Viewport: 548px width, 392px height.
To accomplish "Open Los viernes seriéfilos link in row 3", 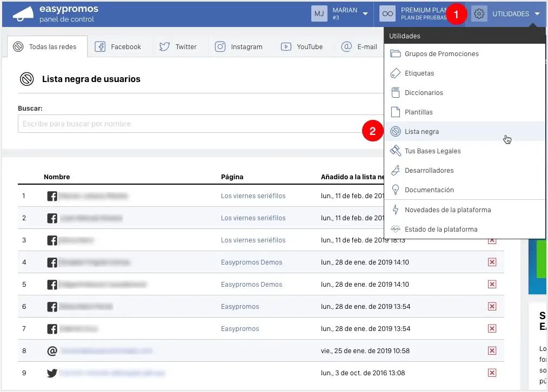I will tap(253, 240).
